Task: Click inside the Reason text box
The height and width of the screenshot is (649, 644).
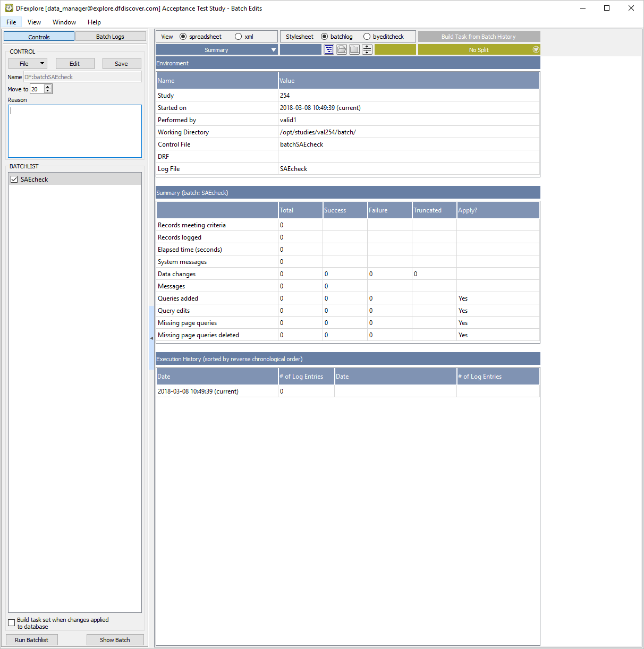Action: pos(75,131)
